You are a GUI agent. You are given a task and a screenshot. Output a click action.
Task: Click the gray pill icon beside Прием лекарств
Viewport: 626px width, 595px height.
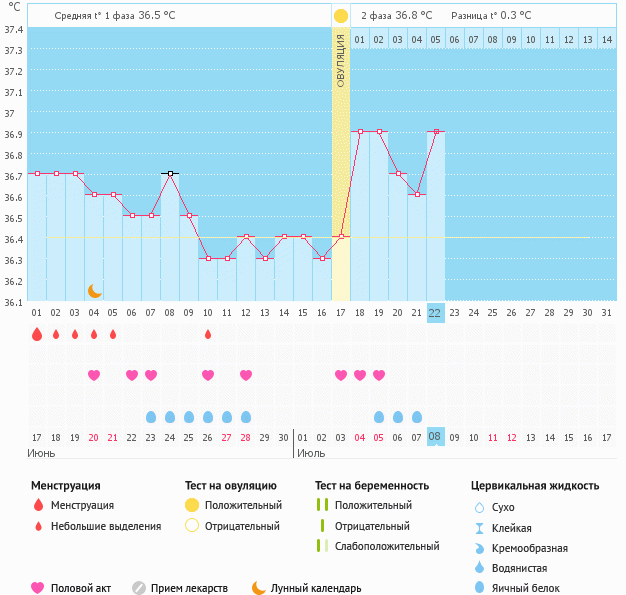[139, 588]
